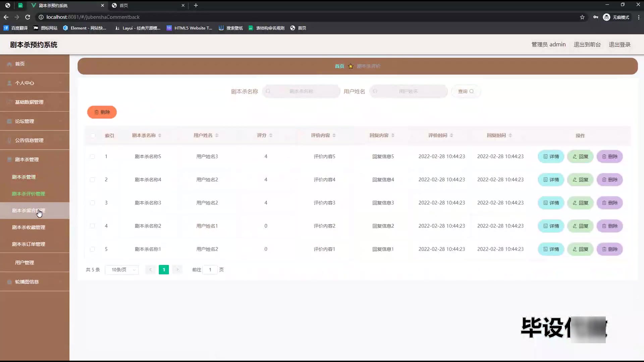Open the 10条/页 page size dropdown
Viewport: 644px width, 362px height.
point(122,270)
